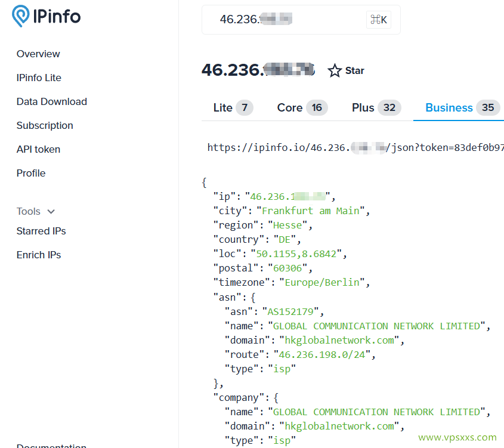Click the country value "DE"
This screenshot has height=448, width=504.
pyautogui.click(x=285, y=239)
